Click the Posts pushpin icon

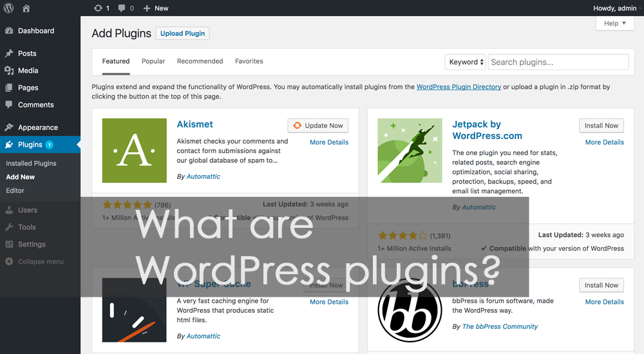[x=9, y=53]
